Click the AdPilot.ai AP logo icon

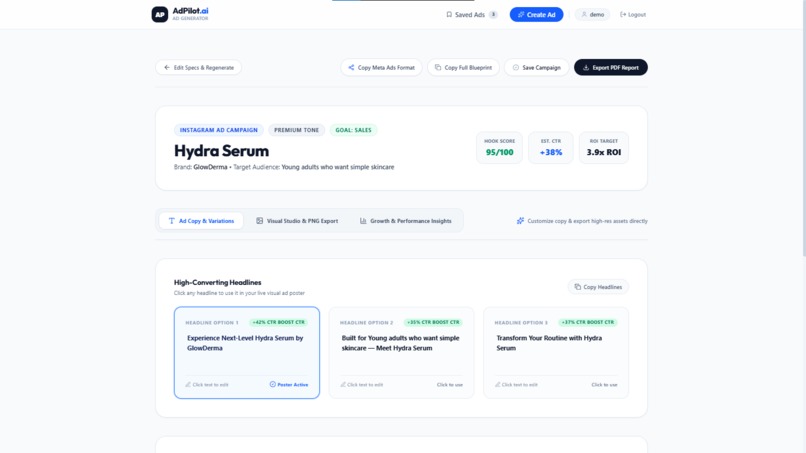159,14
